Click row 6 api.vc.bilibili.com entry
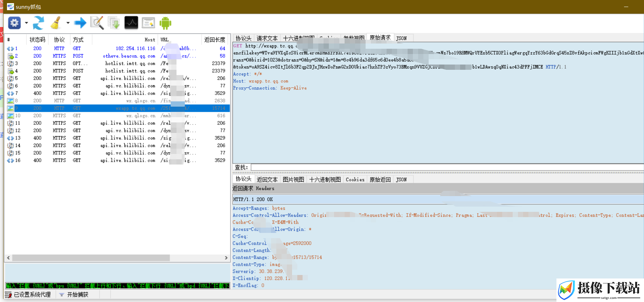This screenshot has height=302, width=644. pos(117,86)
